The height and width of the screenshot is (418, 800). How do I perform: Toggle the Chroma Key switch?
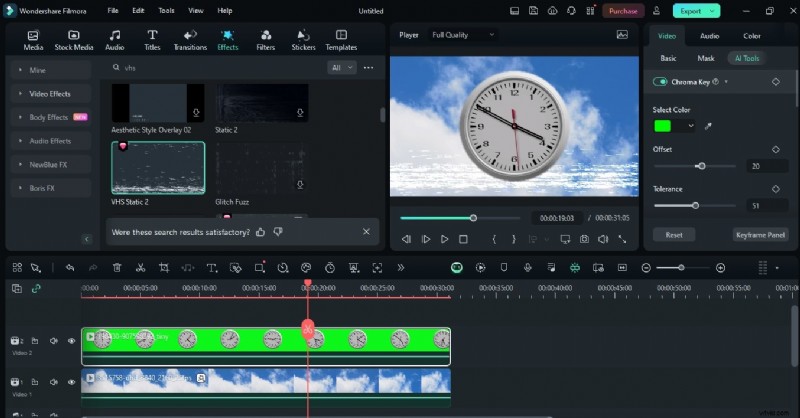660,82
